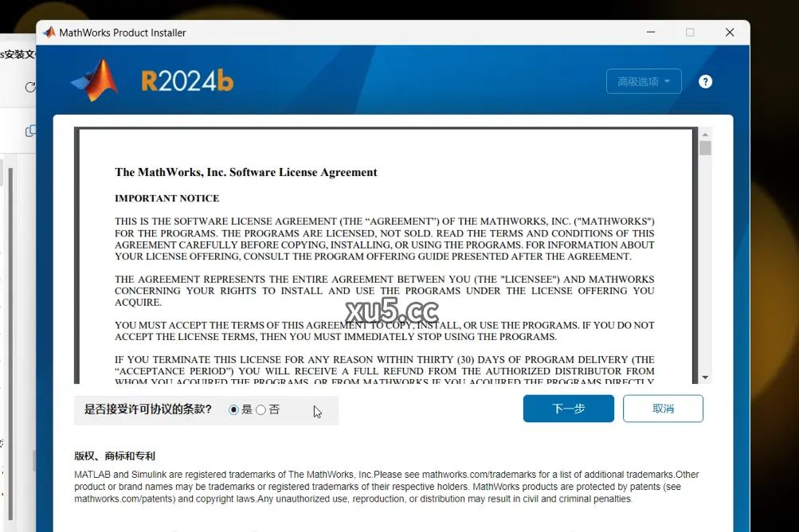Select 否 to decline the license agreement
799x532 pixels.
point(260,409)
